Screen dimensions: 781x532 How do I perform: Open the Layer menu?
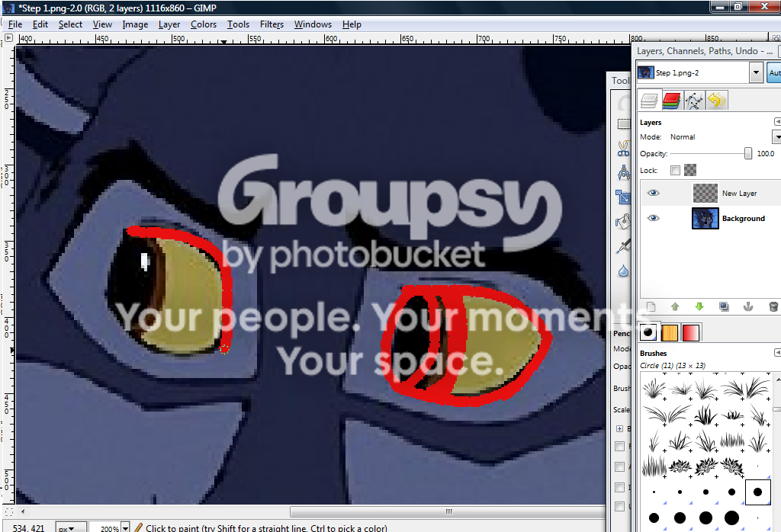(x=169, y=24)
